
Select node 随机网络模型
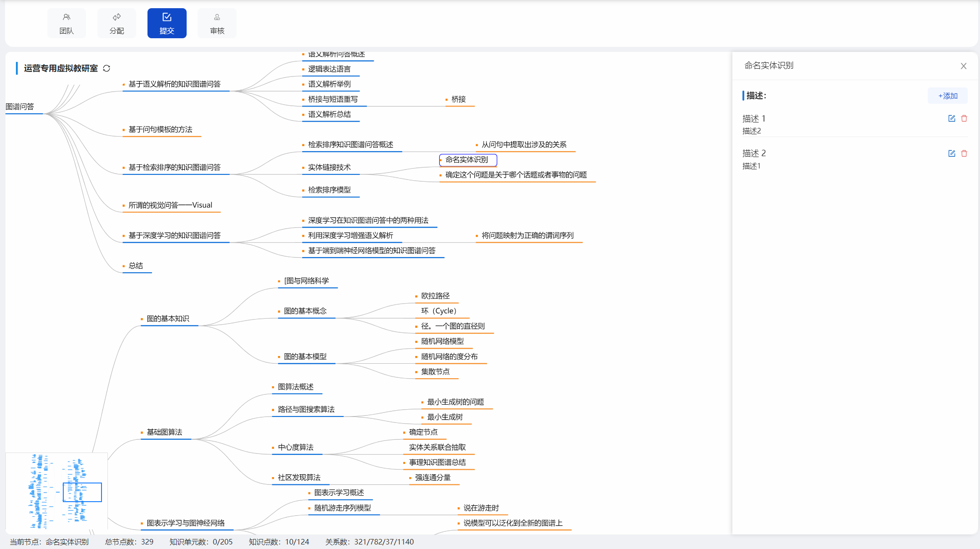(442, 341)
